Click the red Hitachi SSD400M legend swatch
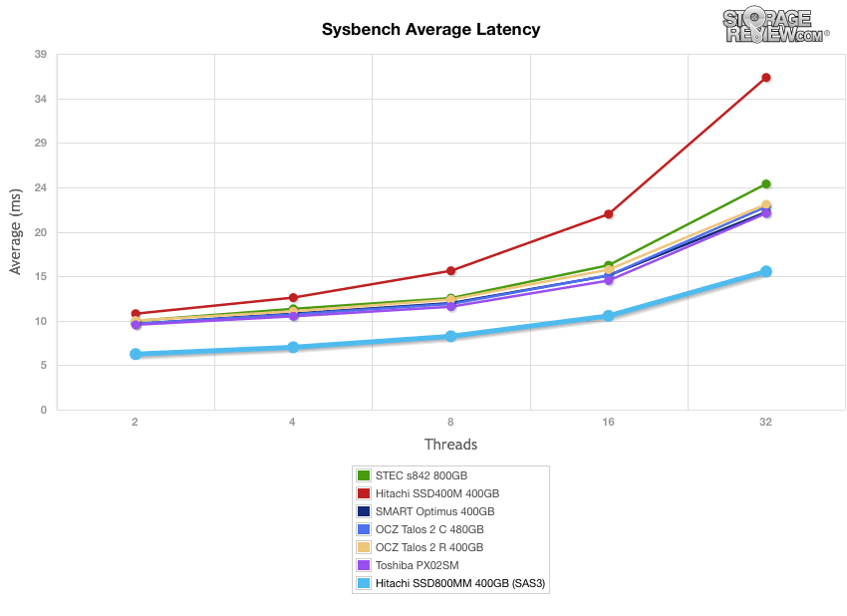 pyautogui.click(x=364, y=493)
